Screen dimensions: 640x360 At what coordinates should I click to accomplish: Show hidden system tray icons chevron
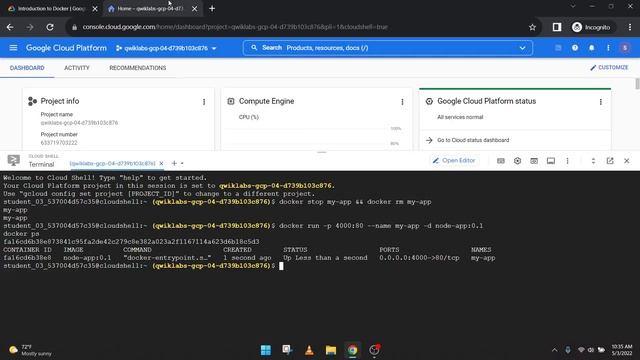pos(554,350)
